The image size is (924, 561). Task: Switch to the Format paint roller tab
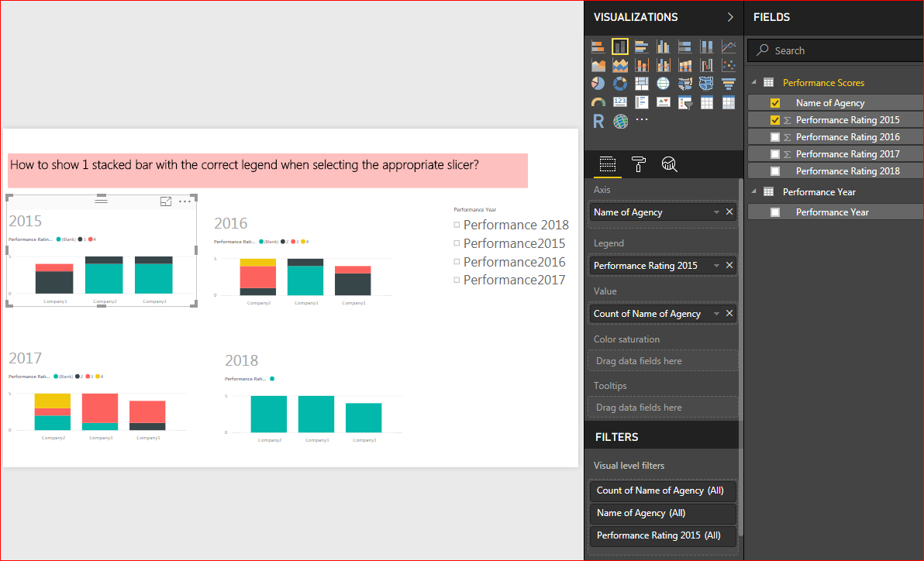tap(638, 163)
